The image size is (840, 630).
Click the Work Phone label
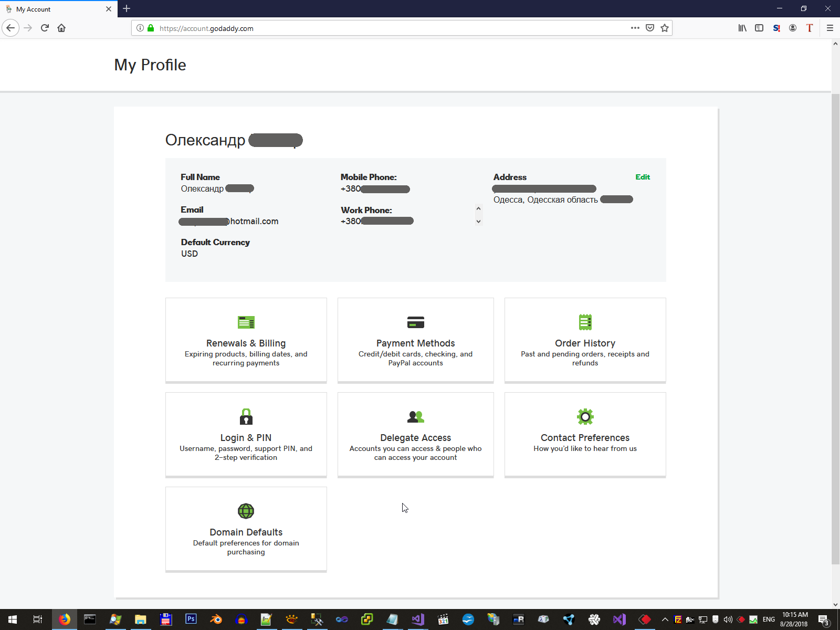click(x=366, y=210)
